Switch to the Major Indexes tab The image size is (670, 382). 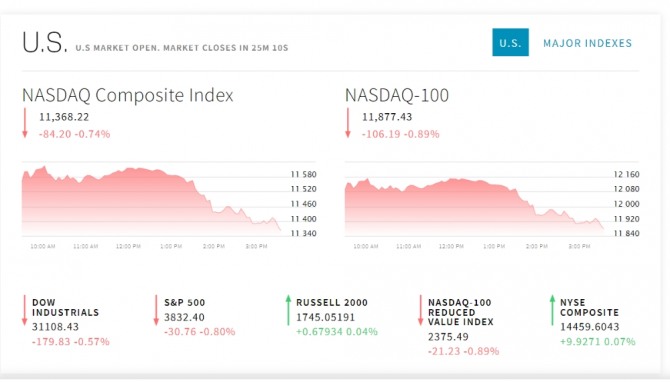pyautogui.click(x=588, y=43)
